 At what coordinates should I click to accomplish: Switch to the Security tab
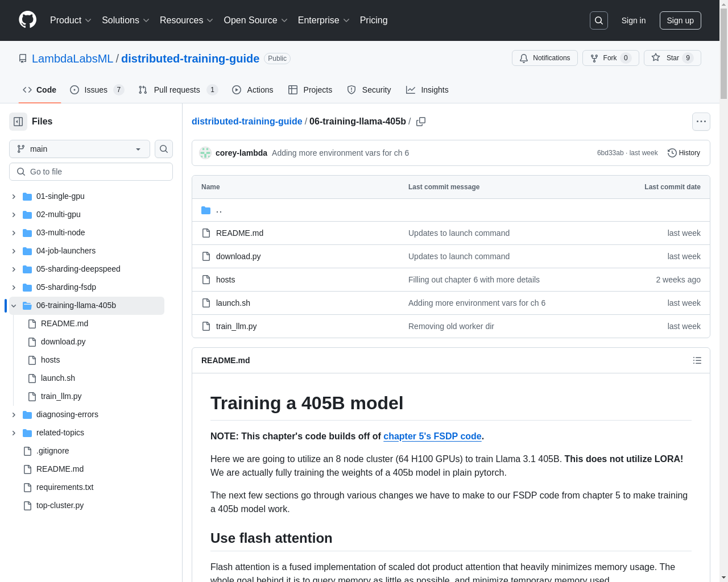pyautogui.click(x=369, y=90)
